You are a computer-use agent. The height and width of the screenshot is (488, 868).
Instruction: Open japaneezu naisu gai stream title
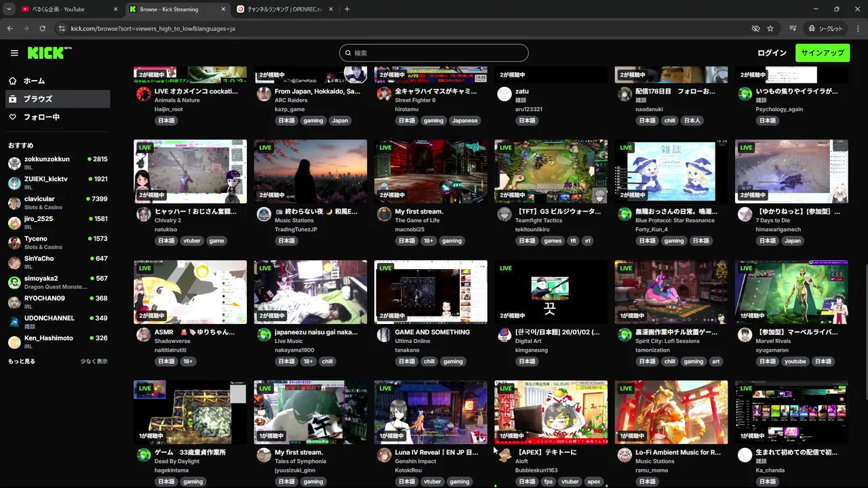pos(316,332)
